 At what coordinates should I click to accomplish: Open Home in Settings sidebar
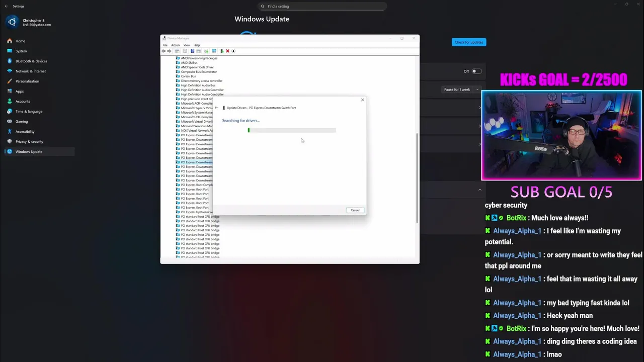point(40,41)
